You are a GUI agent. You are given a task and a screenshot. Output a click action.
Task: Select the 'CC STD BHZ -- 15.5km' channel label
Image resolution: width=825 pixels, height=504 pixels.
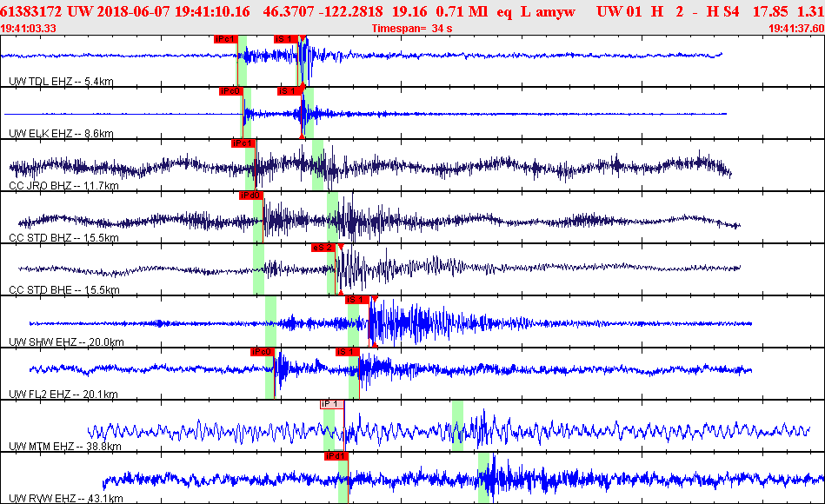click(x=63, y=238)
